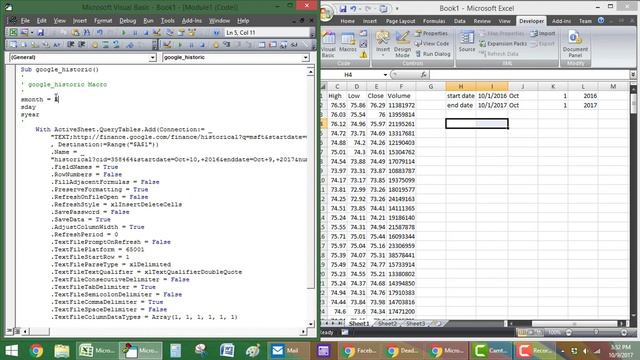Click the VBA code window vertical scrollbar
This screenshot has width=640, height=360.
tap(311, 198)
